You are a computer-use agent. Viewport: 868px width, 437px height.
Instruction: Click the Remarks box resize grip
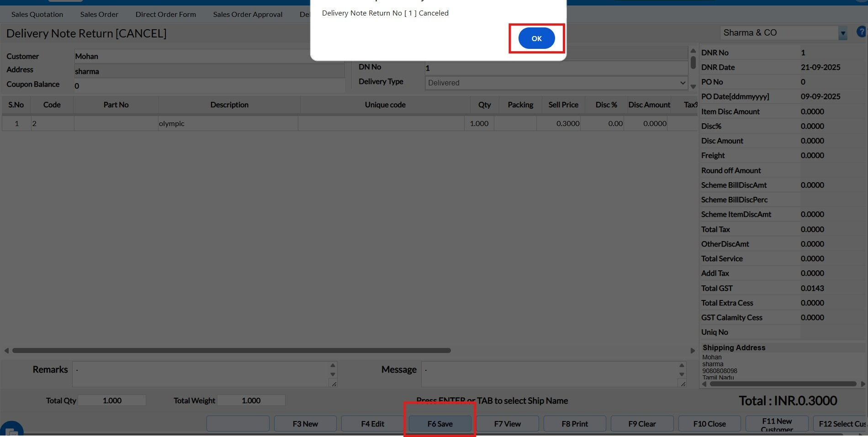point(334,384)
